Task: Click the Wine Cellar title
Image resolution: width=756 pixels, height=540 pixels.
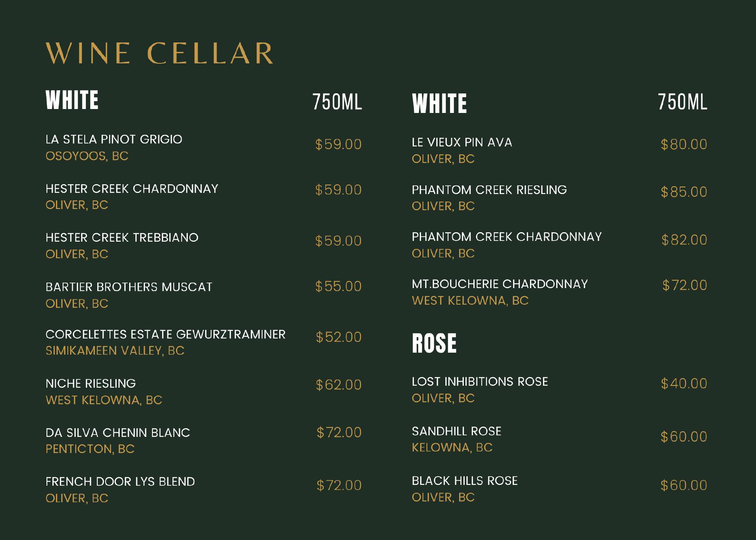Action: coord(159,53)
